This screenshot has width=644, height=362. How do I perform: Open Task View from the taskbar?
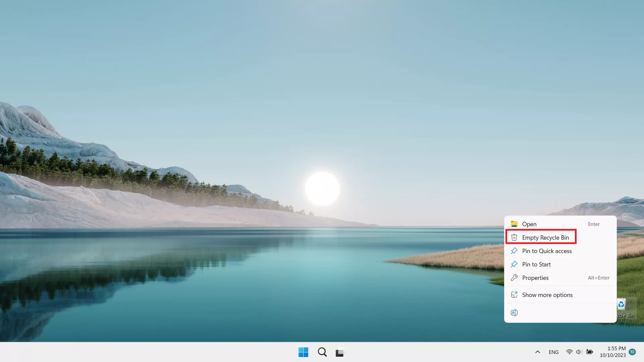coord(340,352)
